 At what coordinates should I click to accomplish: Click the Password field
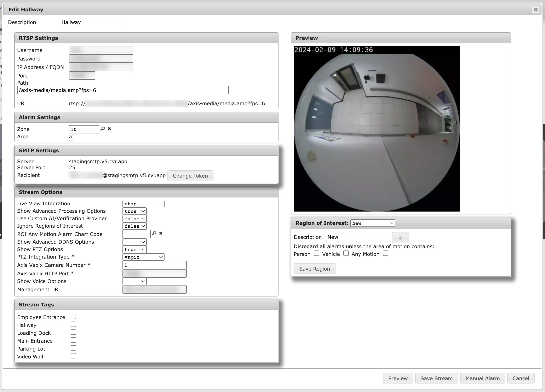101,58
